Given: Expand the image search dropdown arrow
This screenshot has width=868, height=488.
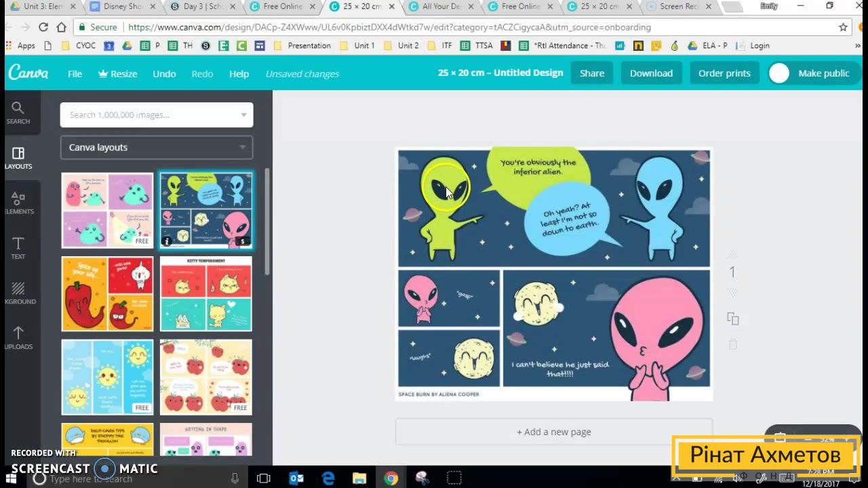Looking at the screenshot, I should (x=243, y=115).
